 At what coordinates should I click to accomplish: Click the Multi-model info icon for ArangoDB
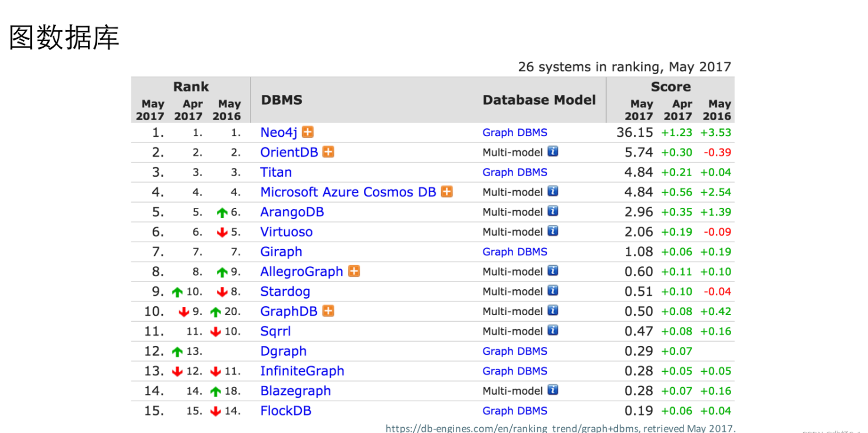[x=553, y=211]
